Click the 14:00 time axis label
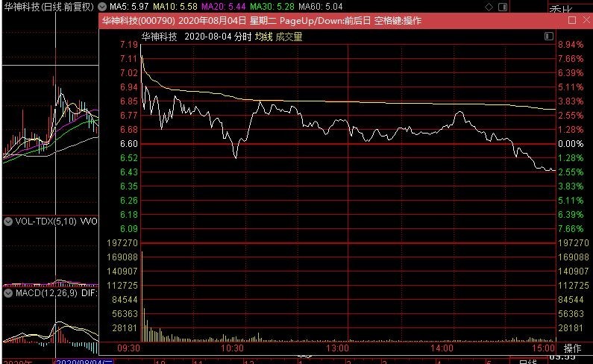 tap(442, 348)
